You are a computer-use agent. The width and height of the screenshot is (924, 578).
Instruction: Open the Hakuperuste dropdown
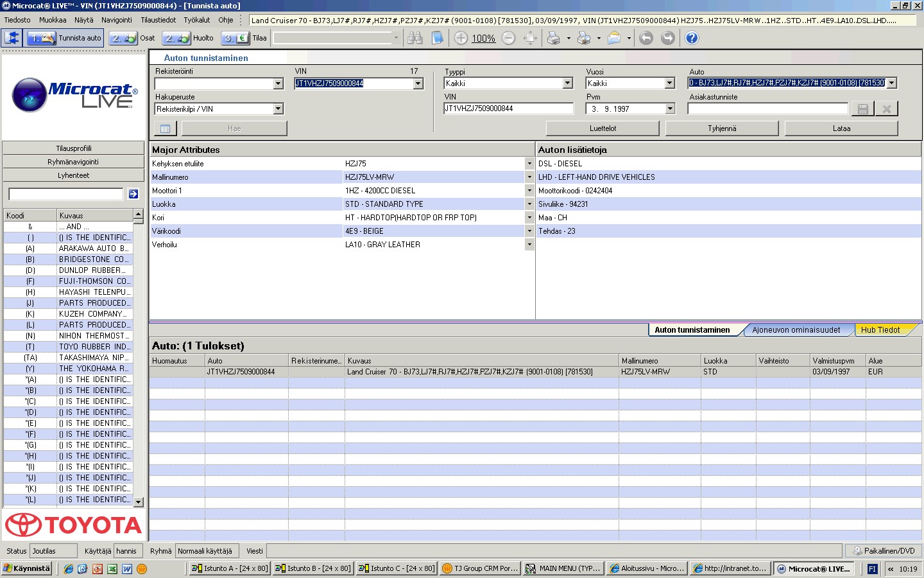pos(278,109)
